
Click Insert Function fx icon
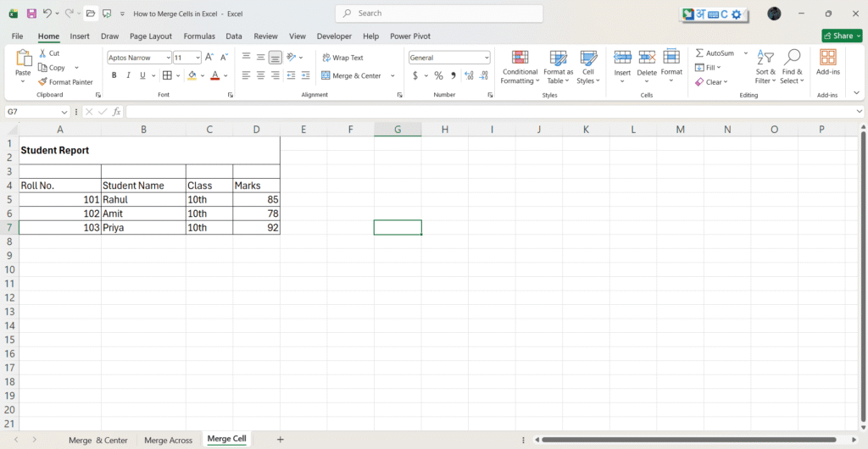click(116, 112)
